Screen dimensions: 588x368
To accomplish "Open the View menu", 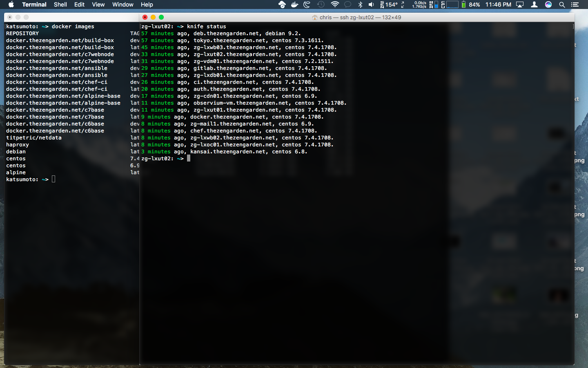I will click(98, 4).
